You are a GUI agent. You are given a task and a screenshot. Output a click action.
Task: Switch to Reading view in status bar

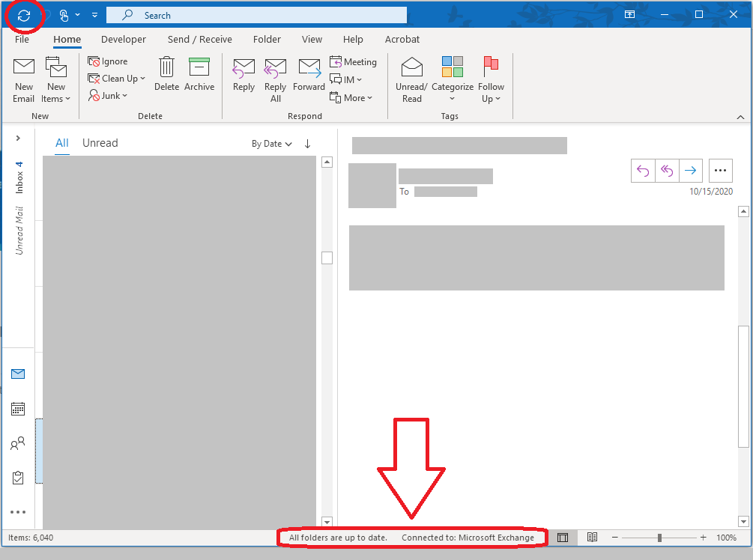[x=592, y=538]
